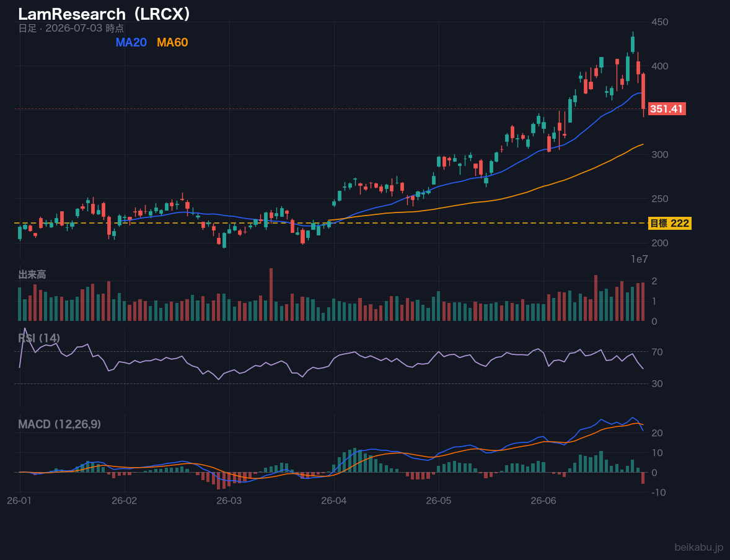Click the 450 price axis label
730x560 pixels.
[660, 22]
